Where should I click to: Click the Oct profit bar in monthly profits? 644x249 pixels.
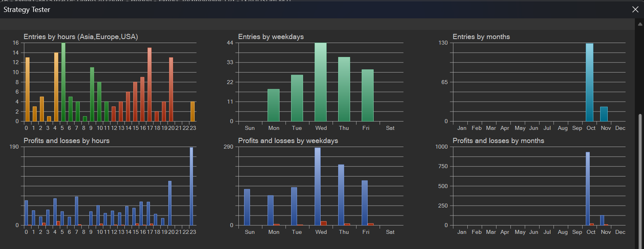(588, 188)
